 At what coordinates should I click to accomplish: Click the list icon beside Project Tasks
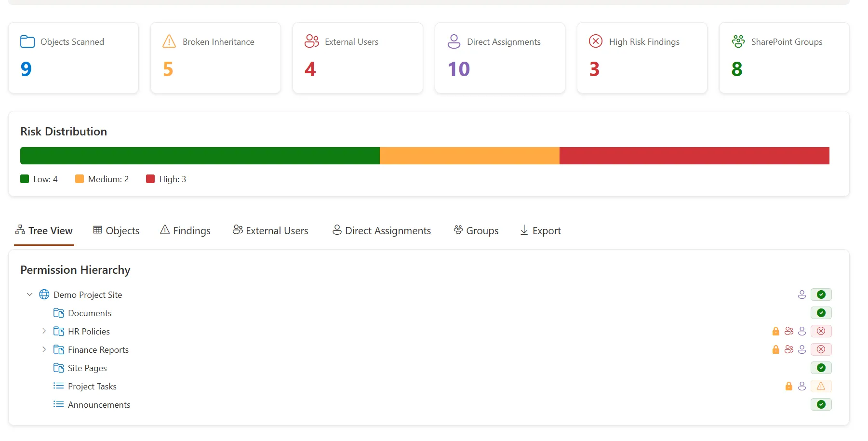tap(58, 386)
